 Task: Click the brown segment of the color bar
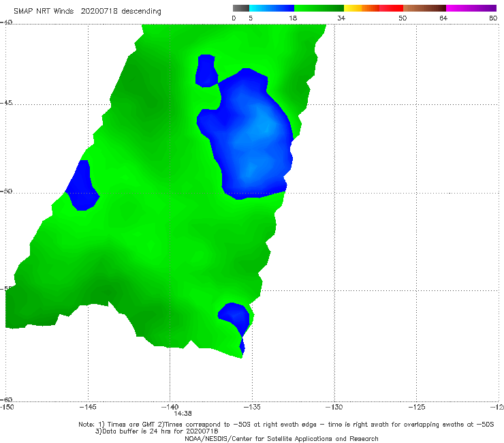(x=424, y=8)
